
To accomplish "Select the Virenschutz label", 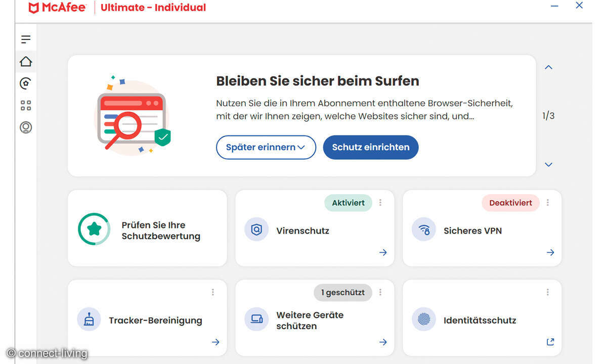I will point(302,231).
